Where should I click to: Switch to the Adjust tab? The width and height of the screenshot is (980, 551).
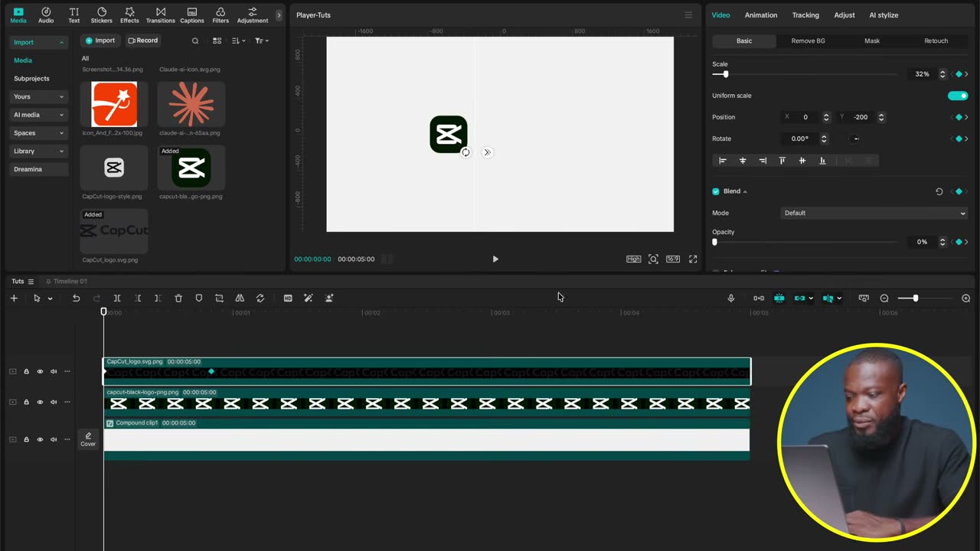coord(844,15)
